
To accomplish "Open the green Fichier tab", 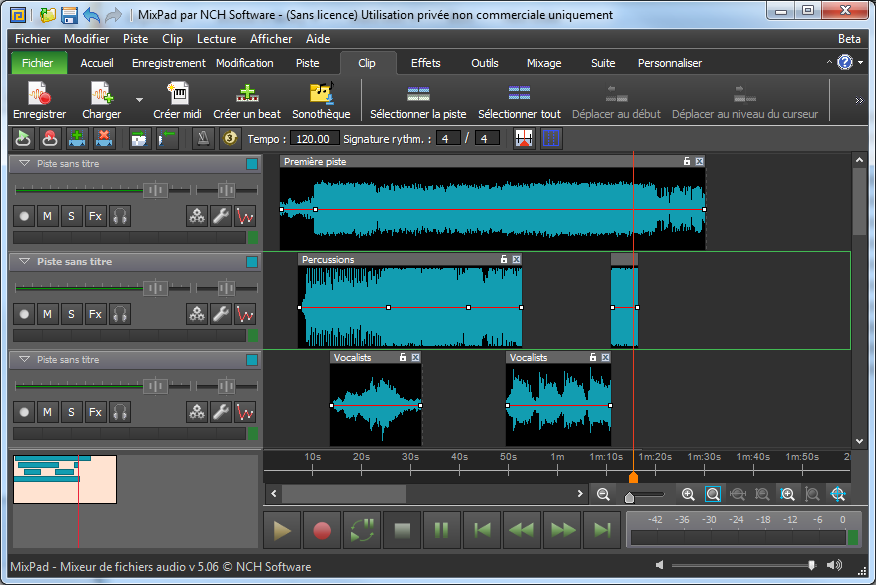I will click(38, 63).
